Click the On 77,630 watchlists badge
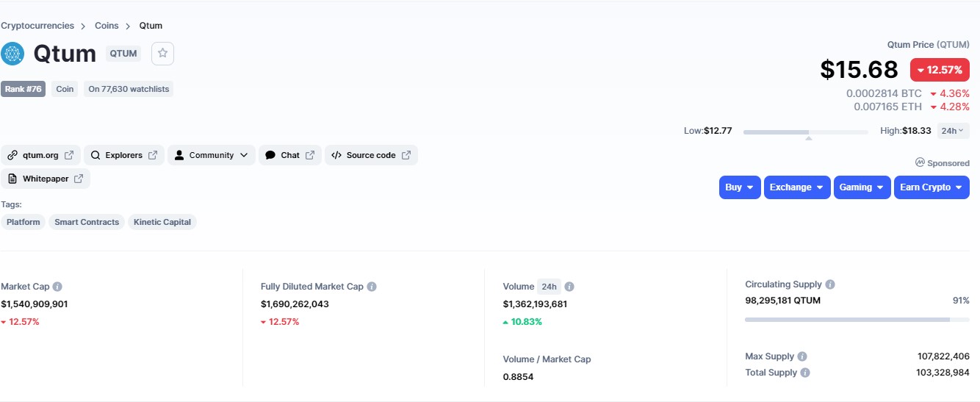The width and height of the screenshot is (980, 402). pos(129,89)
